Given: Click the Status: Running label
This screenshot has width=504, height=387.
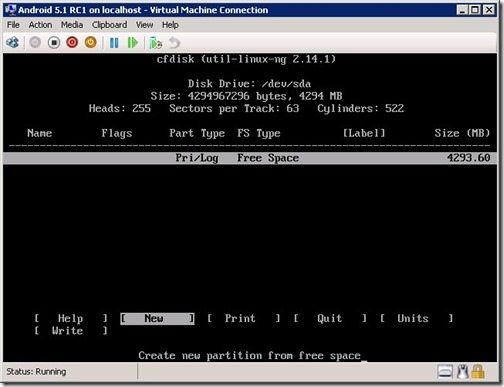Looking at the screenshot, I should pyautogui.click(x=36, y=371).
